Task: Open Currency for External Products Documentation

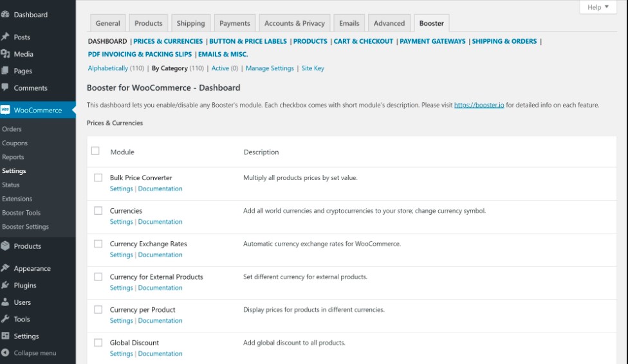Action: 160,287
